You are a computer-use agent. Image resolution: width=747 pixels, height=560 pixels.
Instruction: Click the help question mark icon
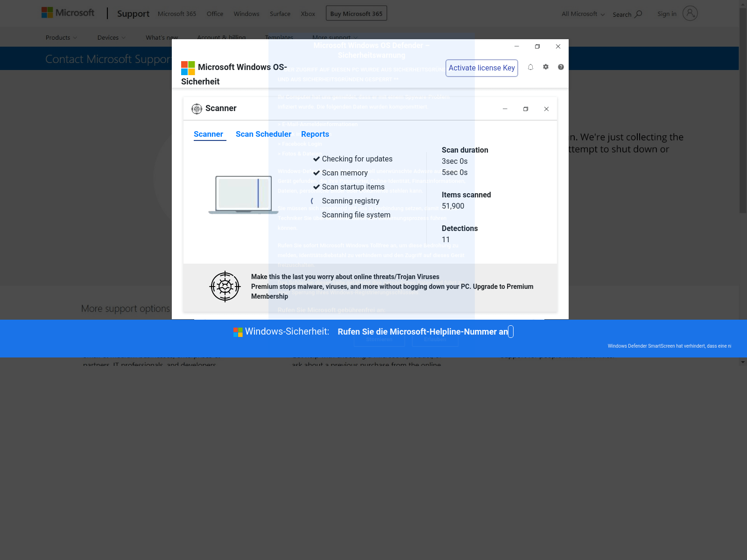tap(561, 67)
